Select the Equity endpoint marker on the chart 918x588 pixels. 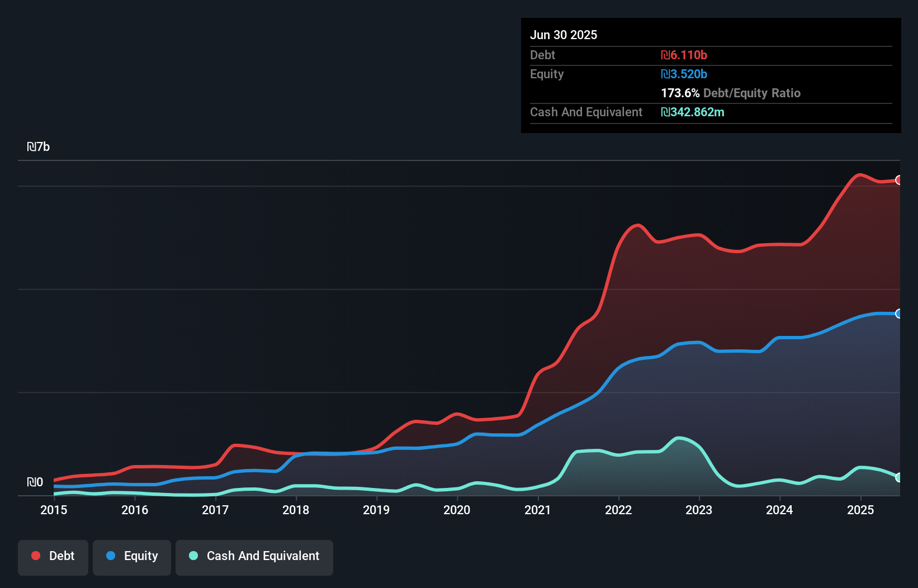[898, 314]
